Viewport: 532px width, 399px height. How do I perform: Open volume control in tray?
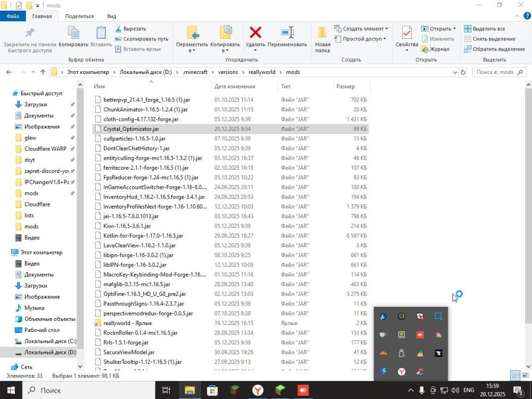click(455, 390)
